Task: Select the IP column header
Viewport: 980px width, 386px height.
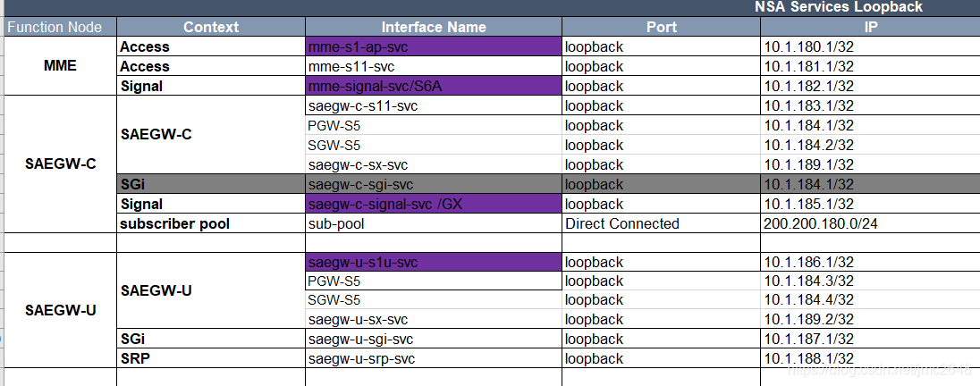Action: pyautogui.click(x=871, y=27)
